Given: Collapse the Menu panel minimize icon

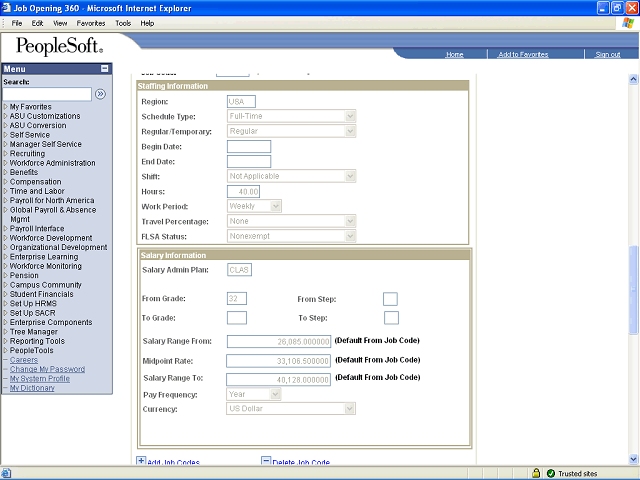Looking at the screenshot, I should pos(104,69).
